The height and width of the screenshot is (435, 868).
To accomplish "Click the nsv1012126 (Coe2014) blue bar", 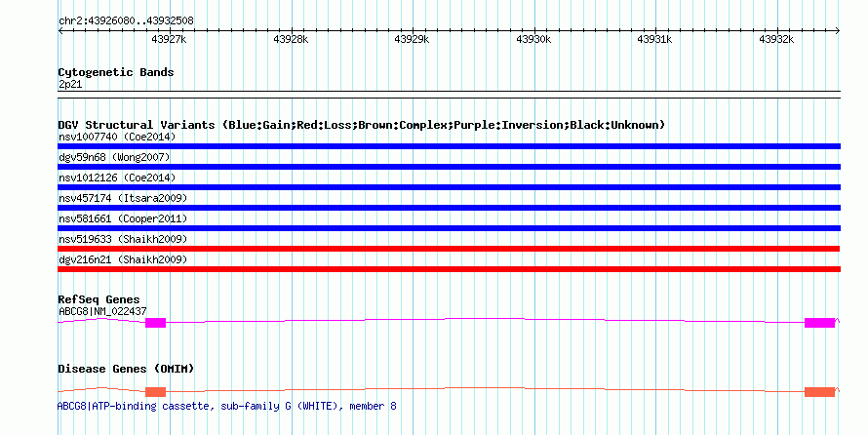I will point(449,187).
